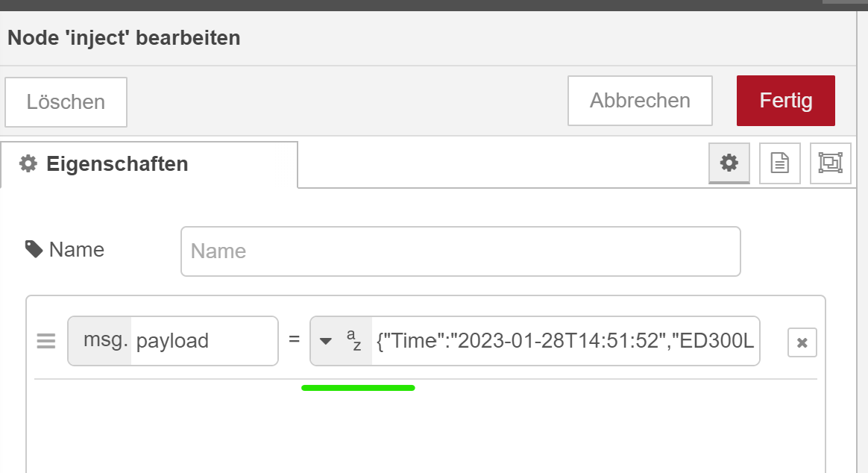
Task: Click the Löschen button
Action: pos(66,101)
